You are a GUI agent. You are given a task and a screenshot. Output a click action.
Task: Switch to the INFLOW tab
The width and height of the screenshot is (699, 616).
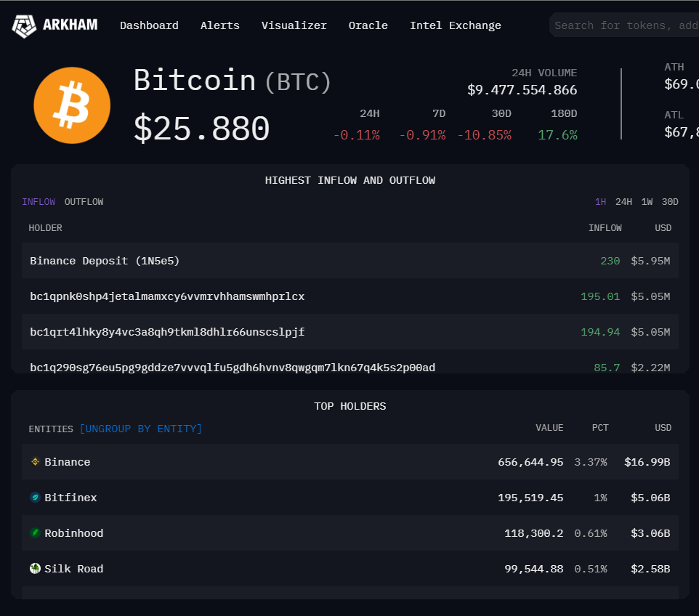point(39,202)
